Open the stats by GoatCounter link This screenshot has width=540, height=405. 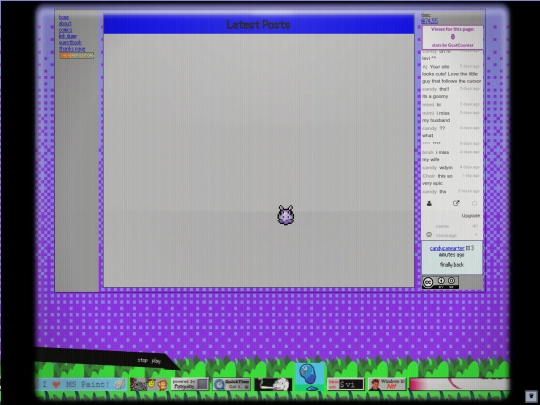(453, 45)
